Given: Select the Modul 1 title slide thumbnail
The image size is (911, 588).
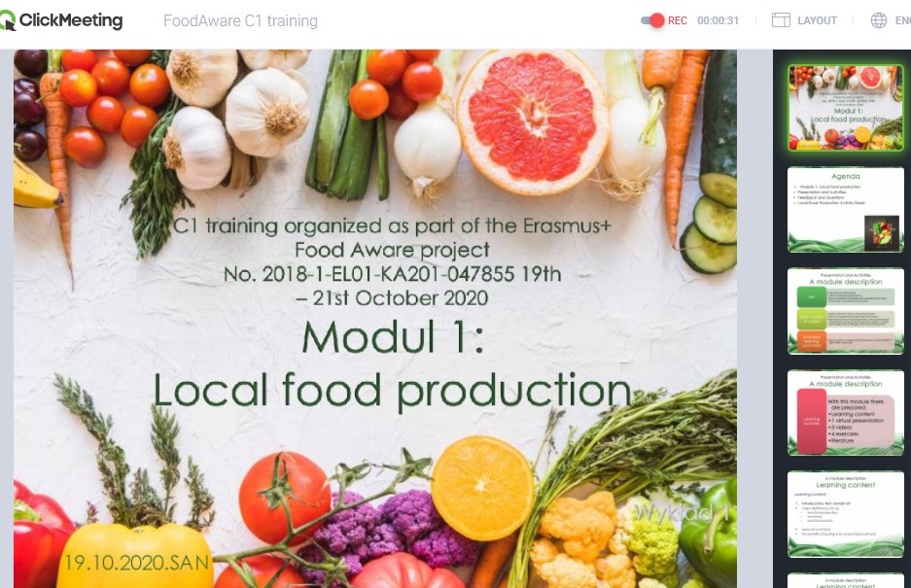Looking at the screenshot, I should pos(845,108).
